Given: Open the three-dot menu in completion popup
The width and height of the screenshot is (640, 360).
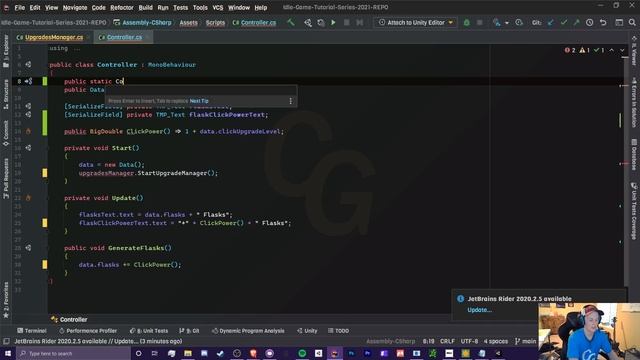Looking at the screenshot, I should [291, 101].
